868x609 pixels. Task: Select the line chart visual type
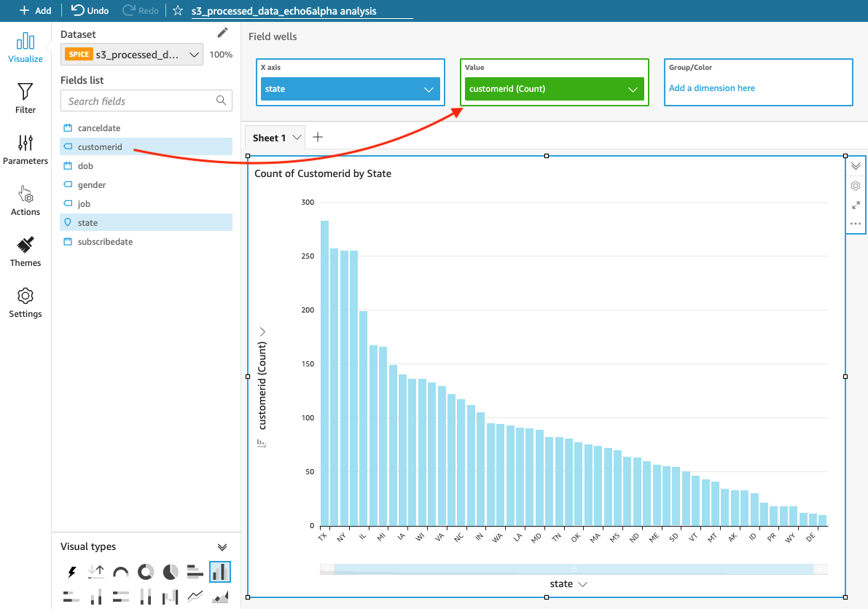(x=195, y=597)
